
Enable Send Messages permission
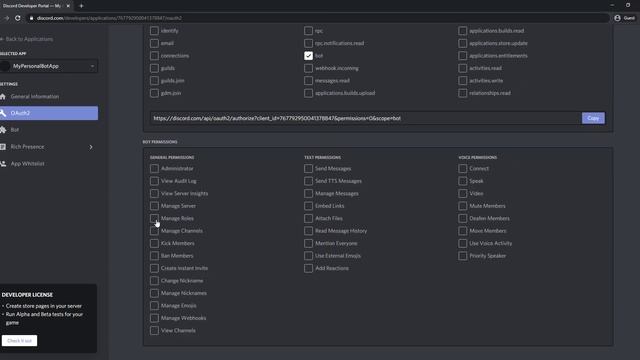click(309, 168)
